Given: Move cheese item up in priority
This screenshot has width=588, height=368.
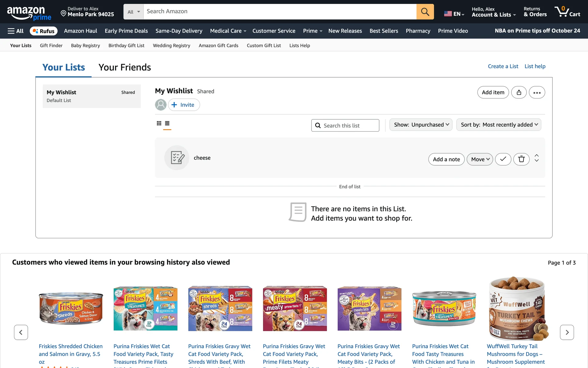Looking at the screenshot, I should click(537, 155).
